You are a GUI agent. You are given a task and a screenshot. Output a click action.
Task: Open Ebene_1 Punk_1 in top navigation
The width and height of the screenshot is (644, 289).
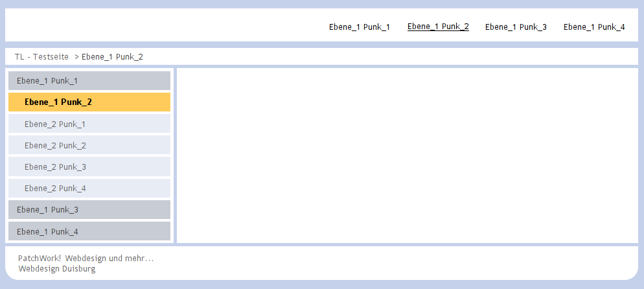click(360, 27)
